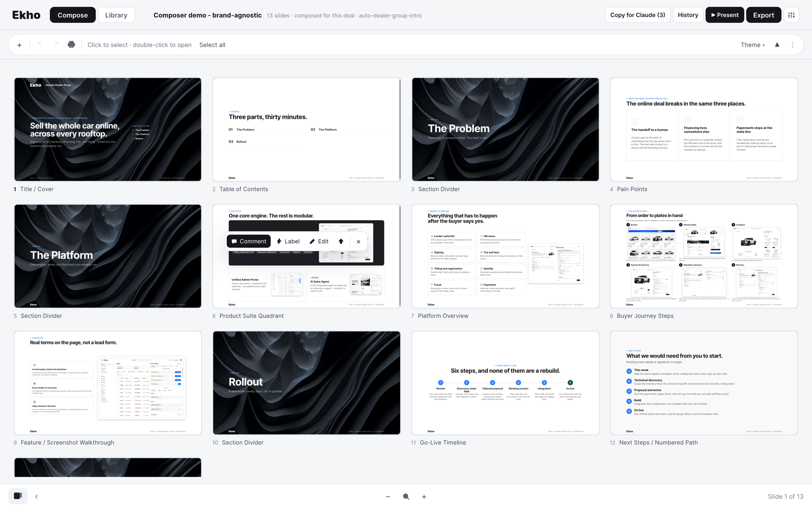
Task: Open the sliders settings icon top right
Action: tap(791, 15)
